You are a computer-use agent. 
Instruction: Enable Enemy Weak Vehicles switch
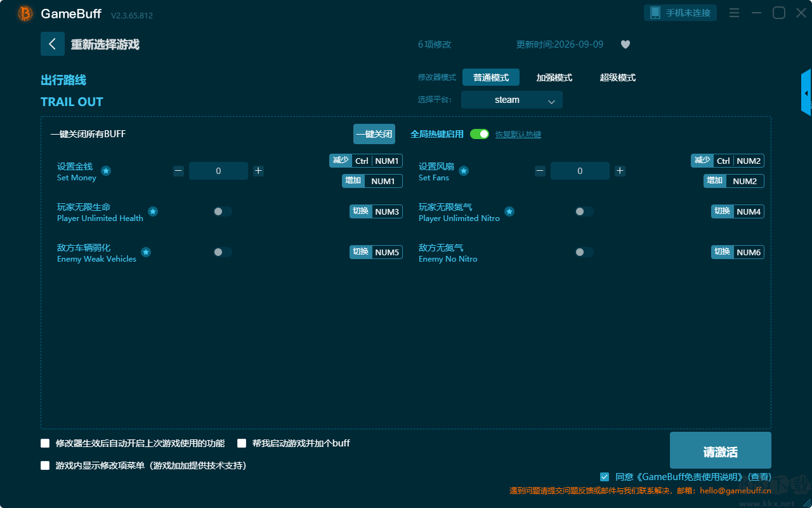(223, 252)
